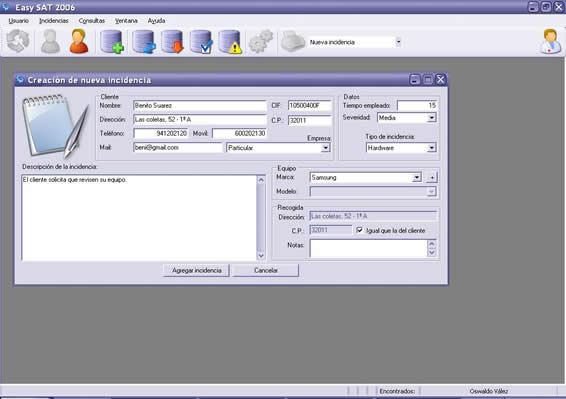
Task: Click the Cancelar button
Action: pos(266,270)
